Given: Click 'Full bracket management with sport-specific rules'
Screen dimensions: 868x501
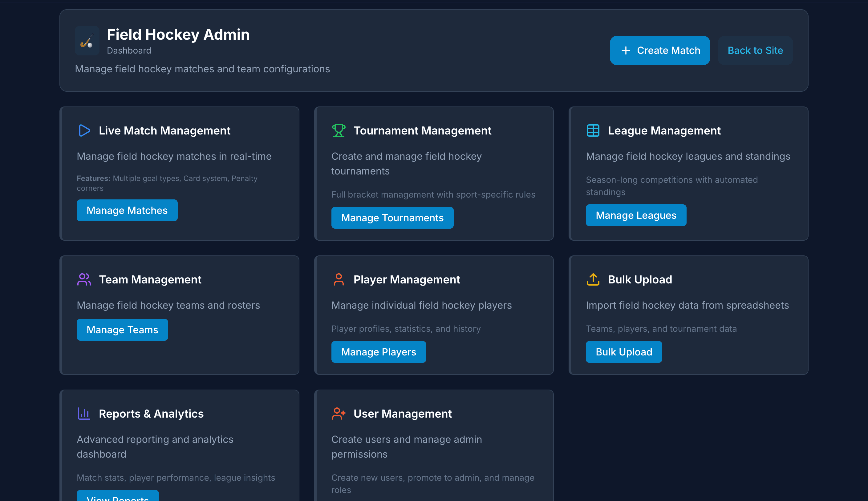Looking at the screenshot, I should coord(433,195).
